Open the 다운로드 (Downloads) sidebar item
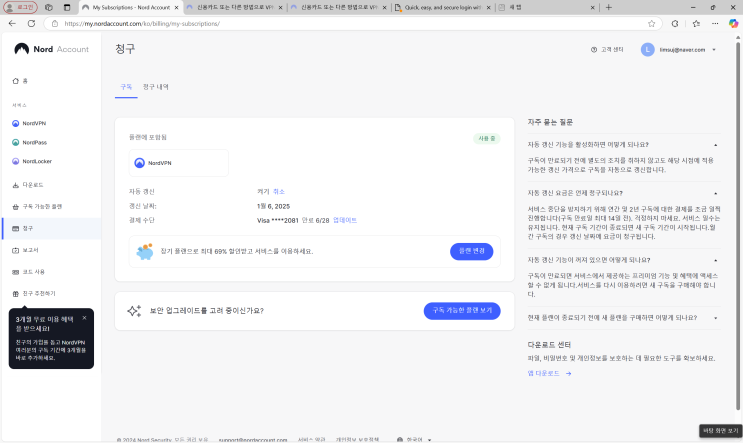Image resolution: width=743 pixels, height=443 pixels. coord(28,185)
